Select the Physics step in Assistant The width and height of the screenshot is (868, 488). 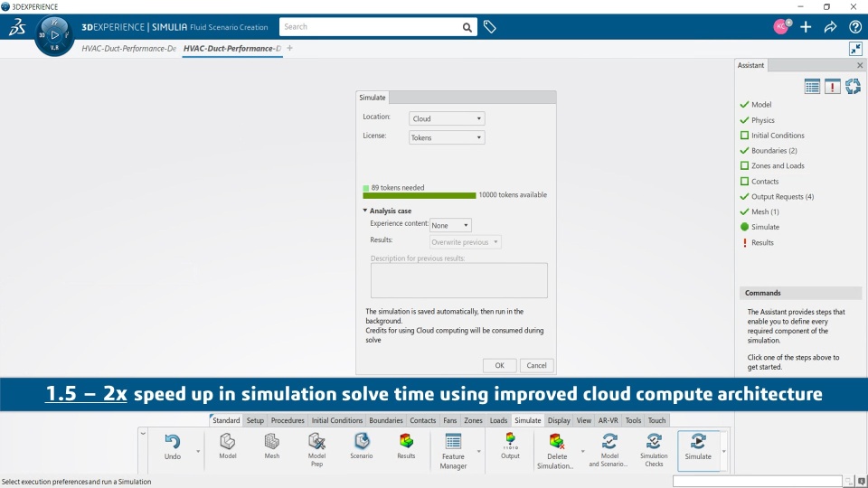pyautogui.click(x=763, y=120)
